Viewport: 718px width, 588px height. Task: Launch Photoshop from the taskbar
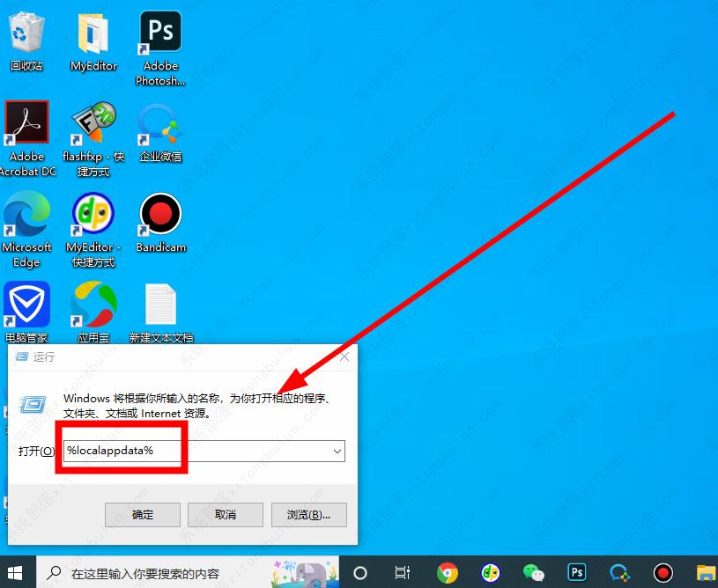pos(576,571)
